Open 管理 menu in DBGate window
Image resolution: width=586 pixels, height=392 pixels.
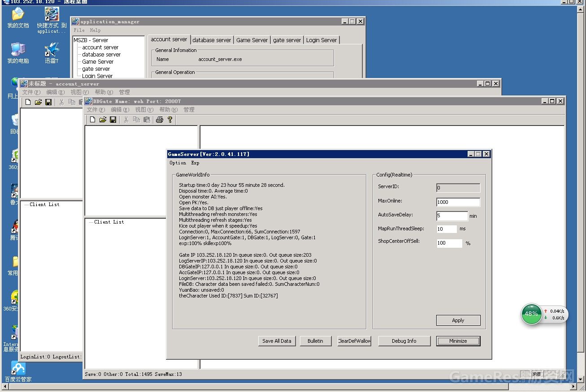189,110
